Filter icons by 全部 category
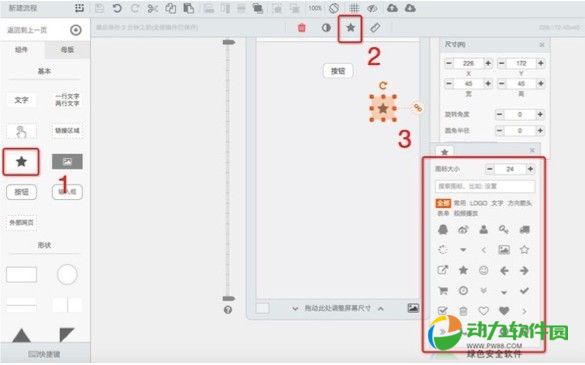This screenshot has width=585, height=365. point(443,203)
